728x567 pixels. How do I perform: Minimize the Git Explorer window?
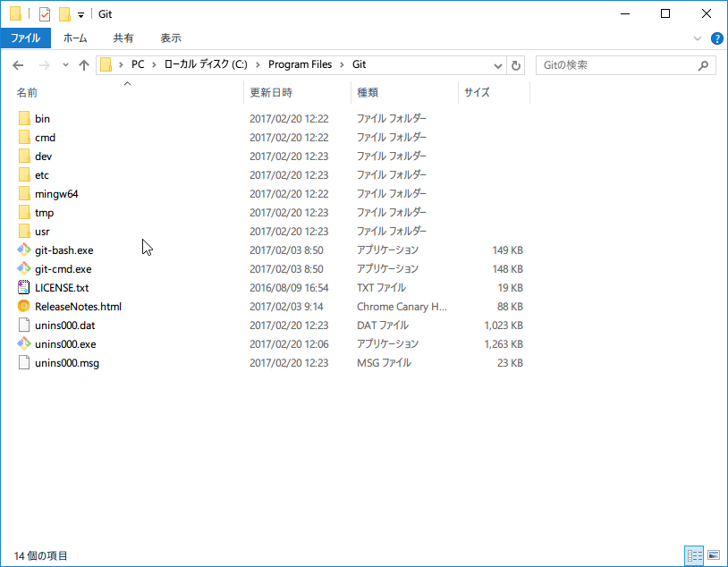(625, 14)
